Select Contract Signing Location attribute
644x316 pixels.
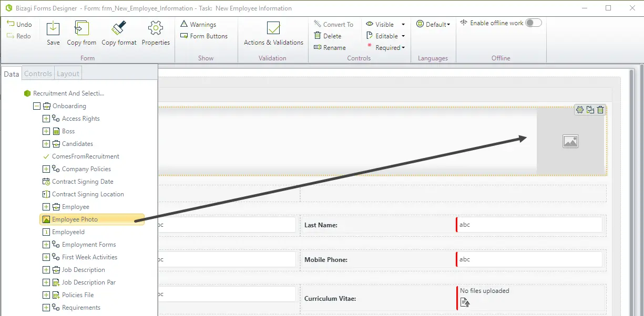click(83, 194)
